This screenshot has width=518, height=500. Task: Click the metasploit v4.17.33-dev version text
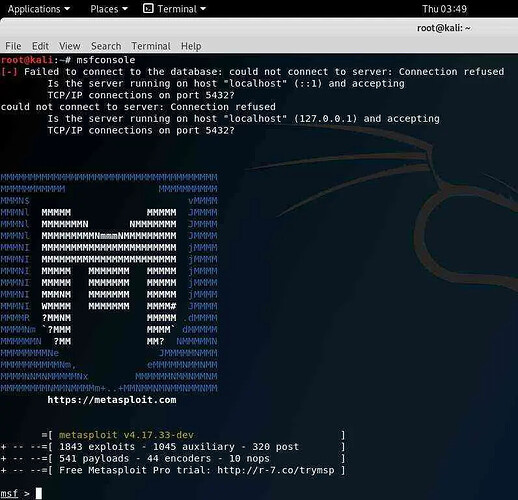point(126,435)
